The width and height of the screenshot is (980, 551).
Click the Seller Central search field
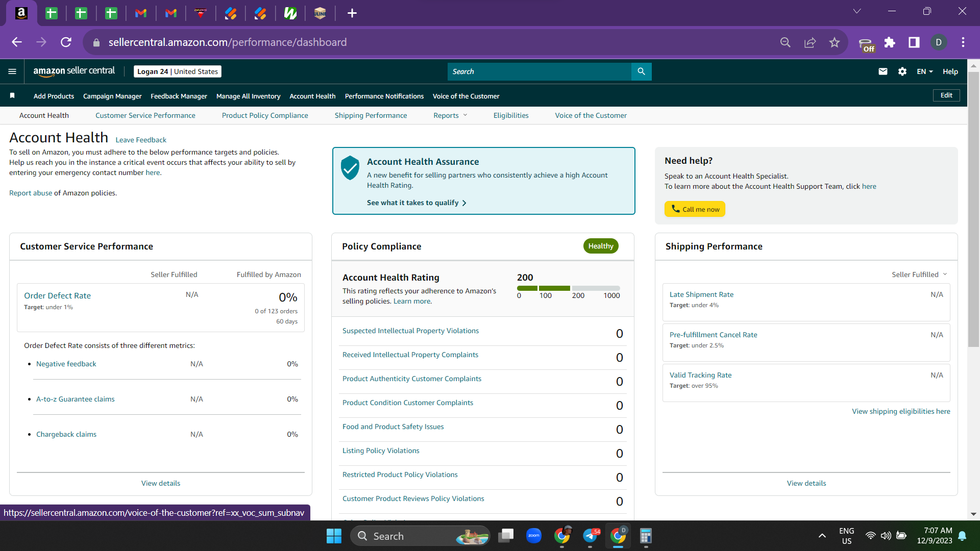(x=540, y=71)
